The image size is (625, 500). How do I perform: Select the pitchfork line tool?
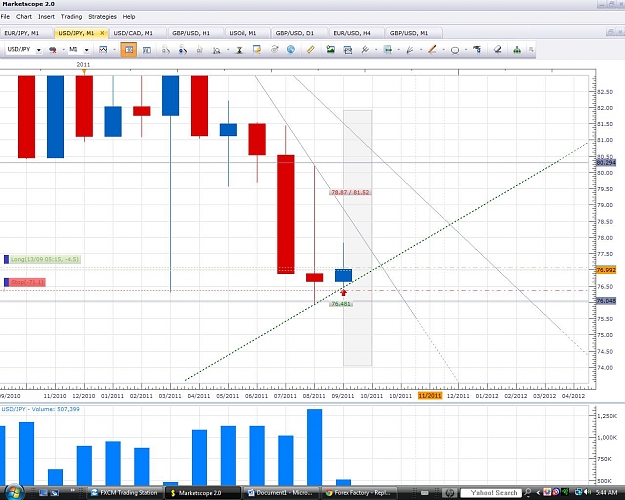tap(365, 49)
